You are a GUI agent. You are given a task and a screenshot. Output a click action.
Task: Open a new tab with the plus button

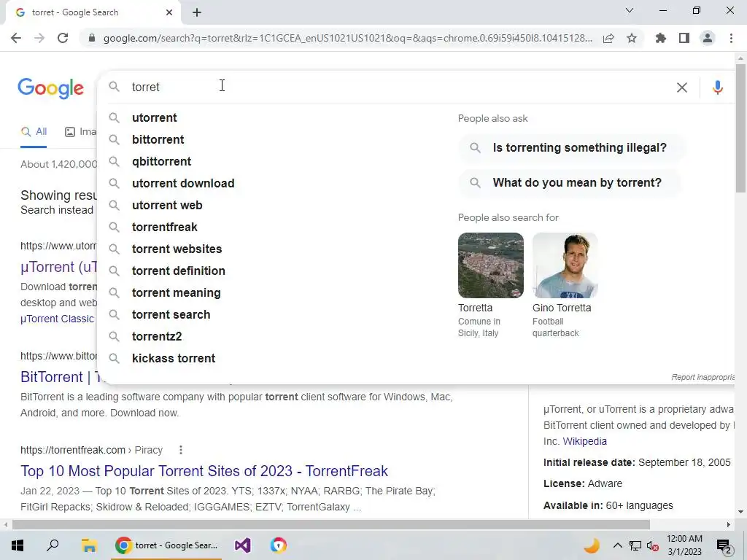197,12
